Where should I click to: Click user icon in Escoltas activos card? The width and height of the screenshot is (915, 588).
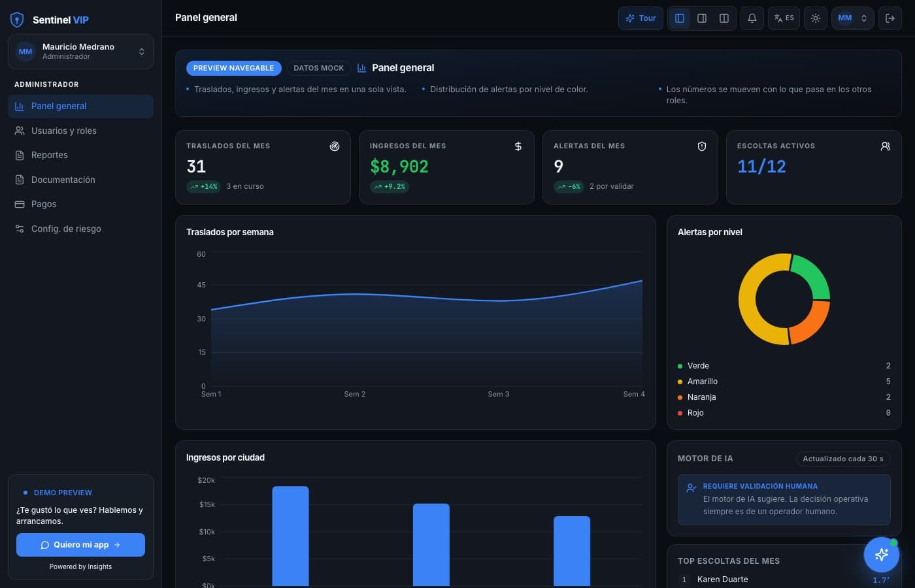tap(886, 146)
